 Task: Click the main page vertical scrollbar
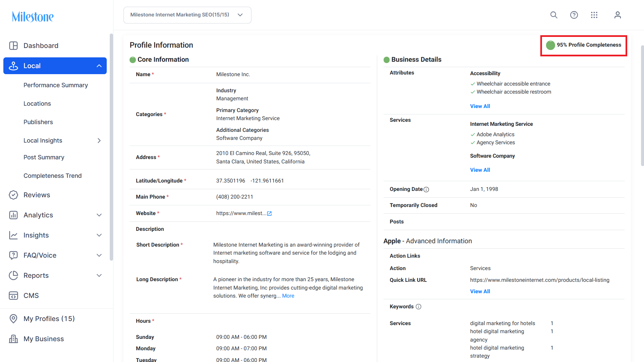pyautogui.click(x=642, y=106)
